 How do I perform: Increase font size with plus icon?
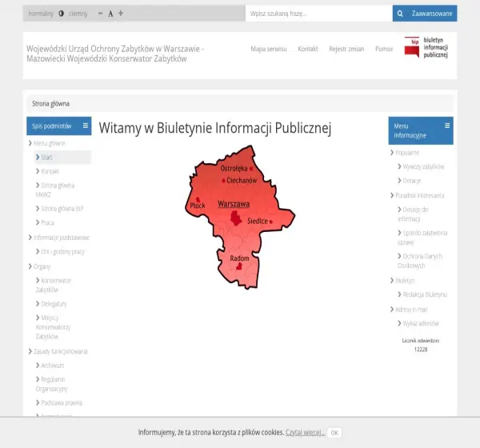click(x=121, y=13)
